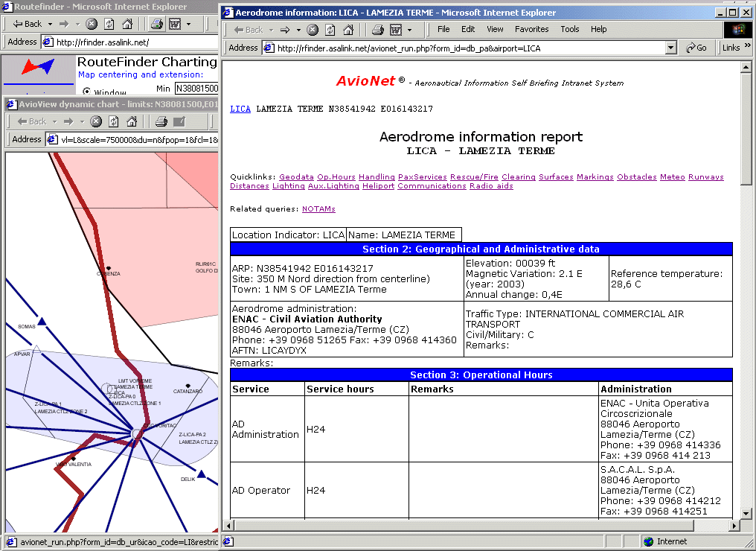Click Print icon in Routefinder window
Screen dimensions: 756x551
tap(157, 24)
